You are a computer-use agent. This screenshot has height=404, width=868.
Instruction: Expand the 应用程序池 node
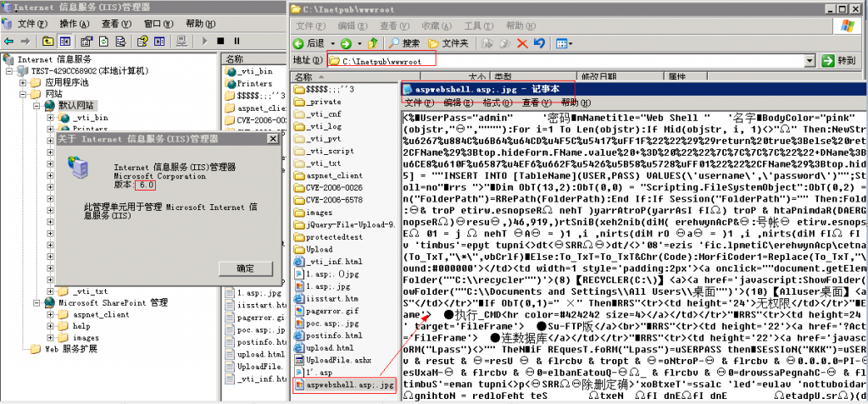coord(23,82)
